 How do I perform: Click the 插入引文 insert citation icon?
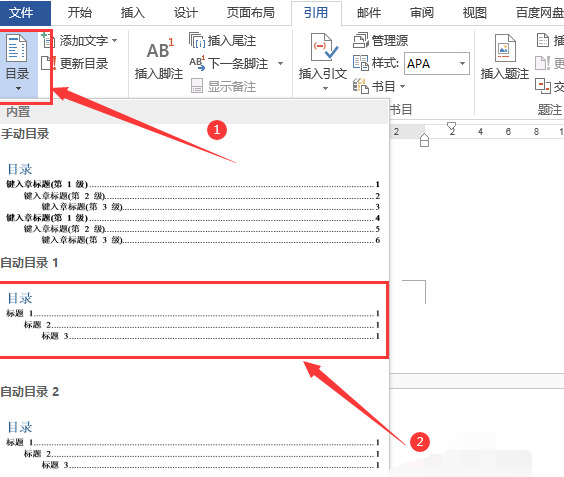tap(324, 47)
